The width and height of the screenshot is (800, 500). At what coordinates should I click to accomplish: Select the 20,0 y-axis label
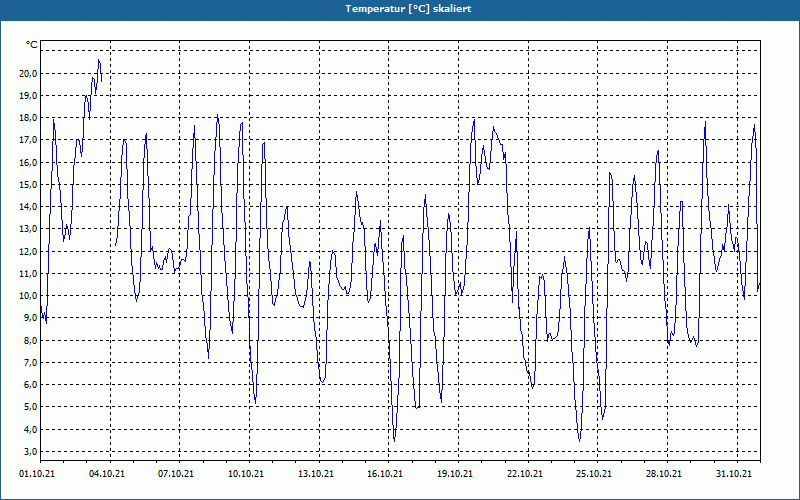tap(28, 73)
